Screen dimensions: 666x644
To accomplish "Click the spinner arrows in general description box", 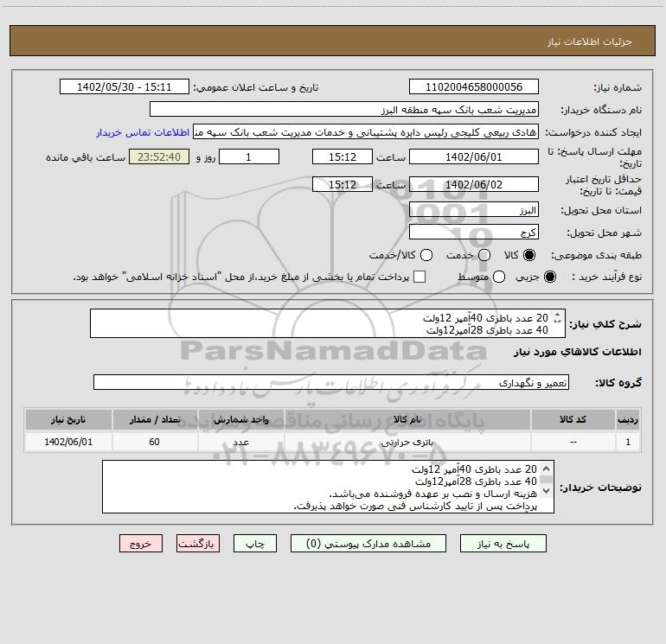I will click(557, 317).
